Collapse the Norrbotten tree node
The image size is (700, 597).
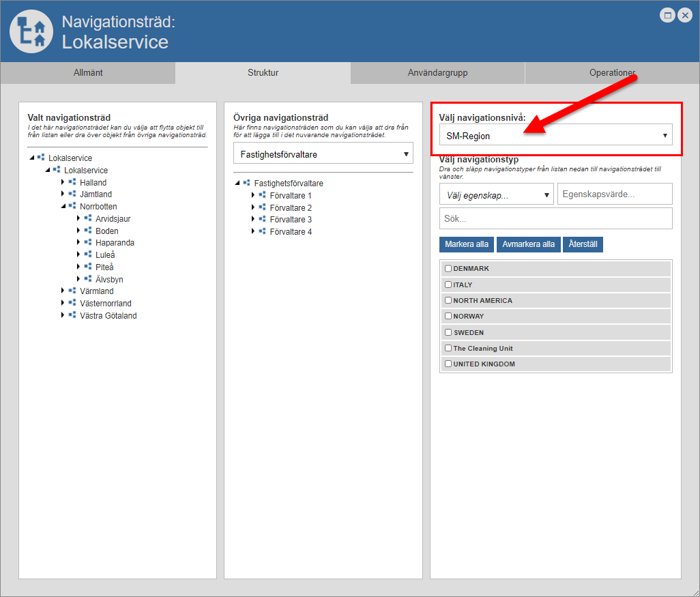click(x=63, y=206)
